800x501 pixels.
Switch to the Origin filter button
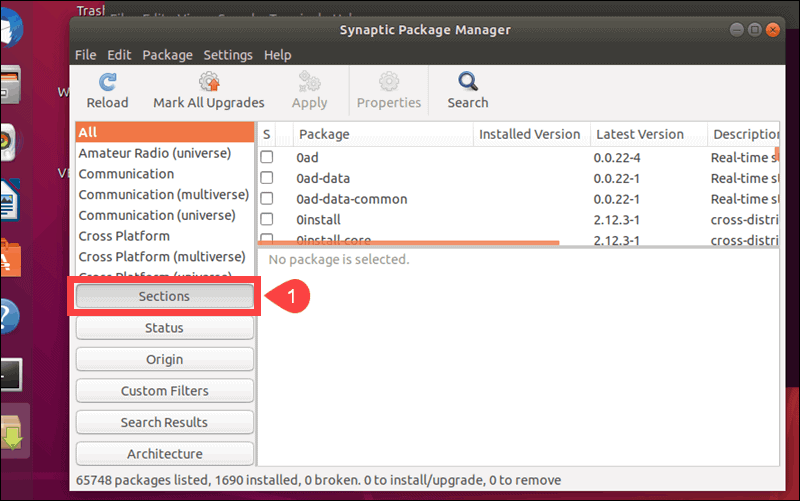coord(164,360)
